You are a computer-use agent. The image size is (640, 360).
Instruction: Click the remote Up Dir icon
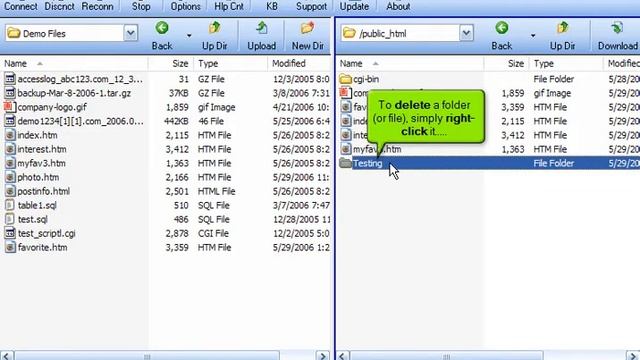pos(562,28)
